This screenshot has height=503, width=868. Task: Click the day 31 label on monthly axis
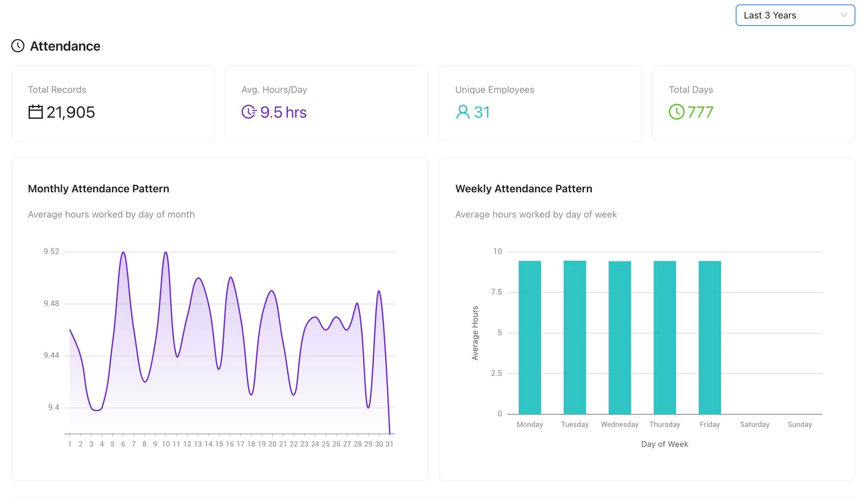(x=389, y=444)
